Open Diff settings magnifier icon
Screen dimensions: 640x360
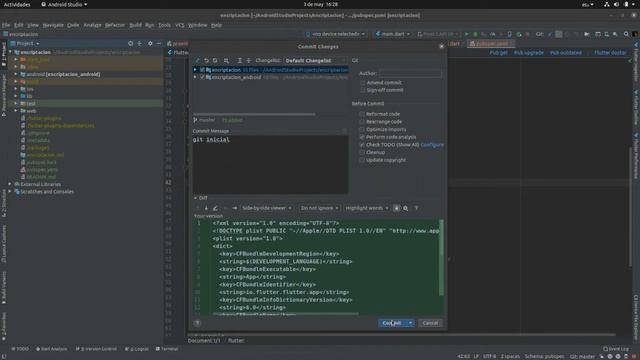pyautogui.click(x=406, y=208)
